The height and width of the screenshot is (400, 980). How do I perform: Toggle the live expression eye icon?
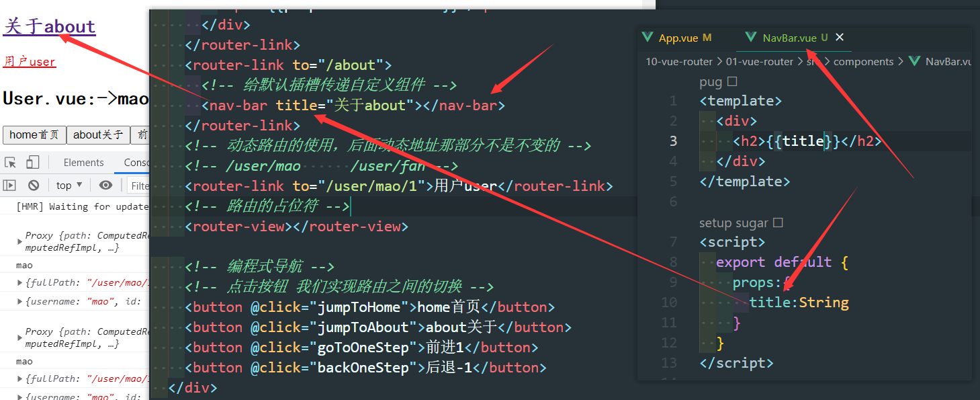tap(105, 186)
